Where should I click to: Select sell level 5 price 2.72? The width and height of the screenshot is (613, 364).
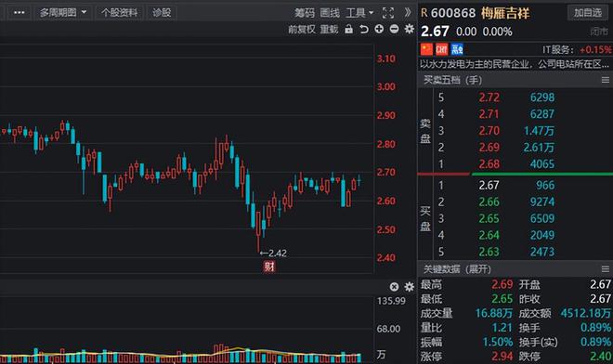click(489, 97)
